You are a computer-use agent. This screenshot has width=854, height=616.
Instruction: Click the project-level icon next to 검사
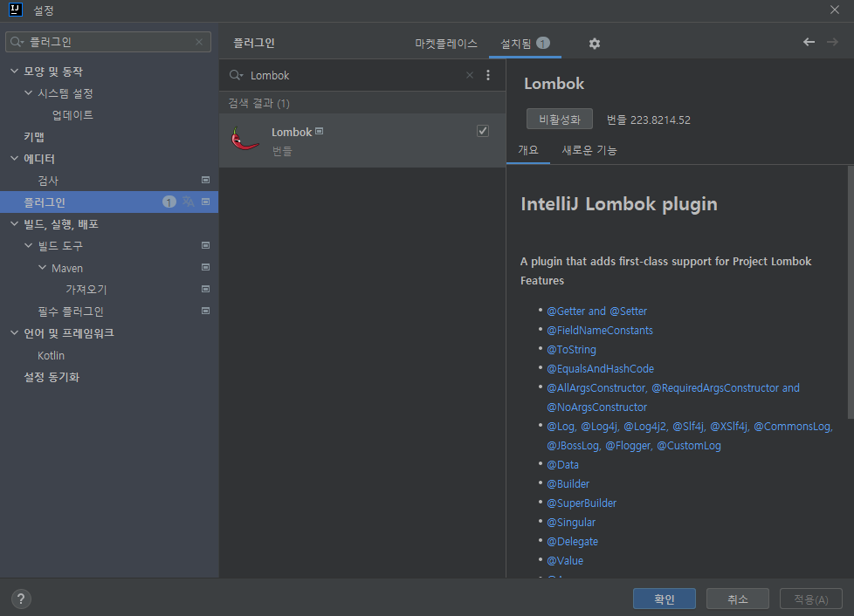point(206,180)
